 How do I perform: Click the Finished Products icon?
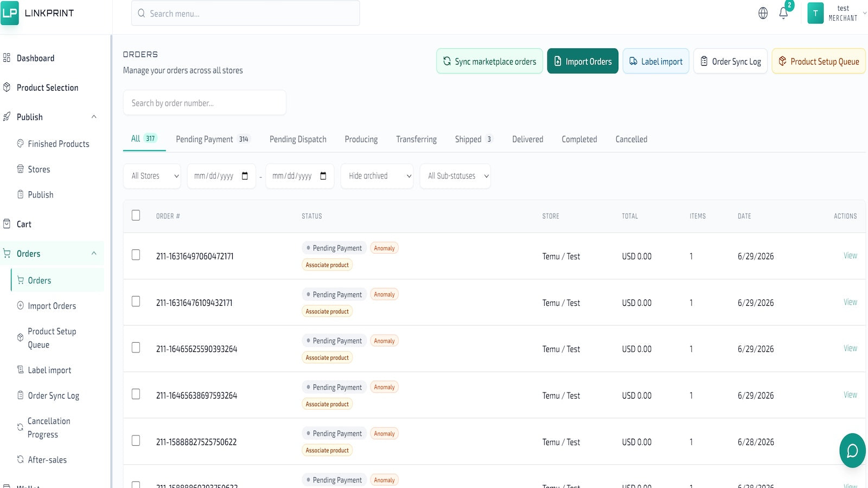21,144
